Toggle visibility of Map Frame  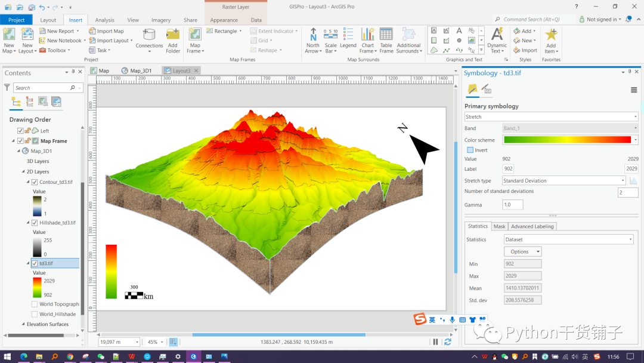point(20,141)
